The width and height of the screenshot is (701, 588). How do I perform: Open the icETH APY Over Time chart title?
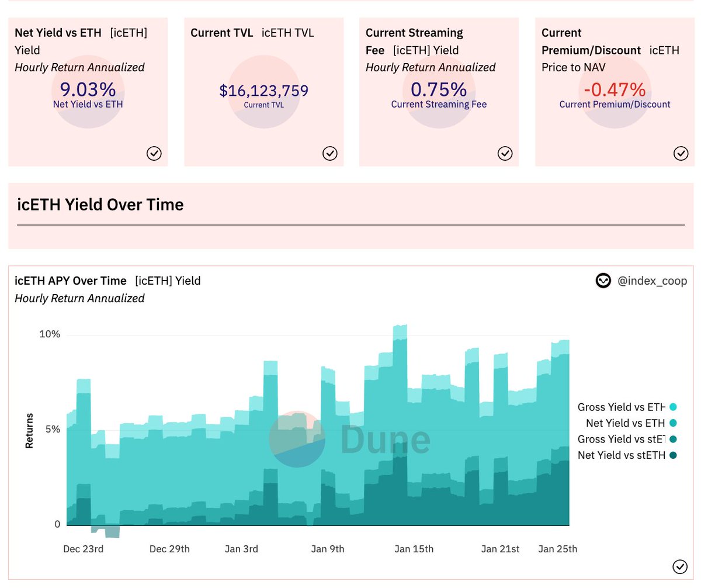[71, 281]
